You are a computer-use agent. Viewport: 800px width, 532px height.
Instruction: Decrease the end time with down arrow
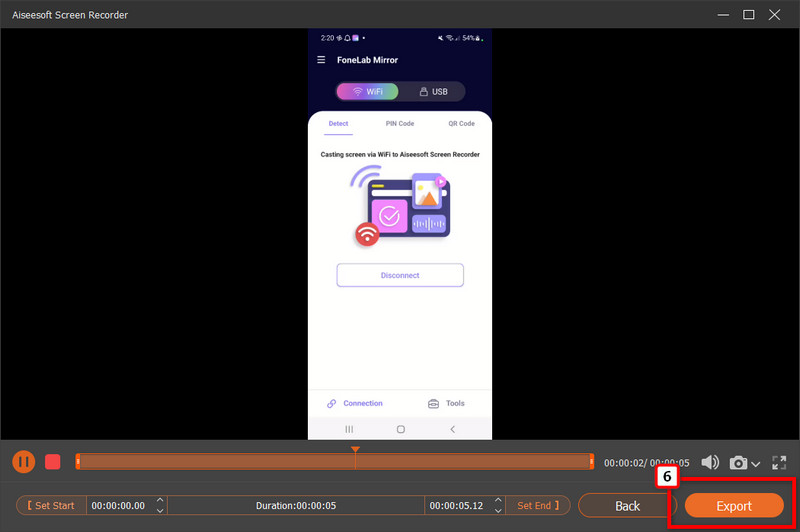tap(498, 511)
